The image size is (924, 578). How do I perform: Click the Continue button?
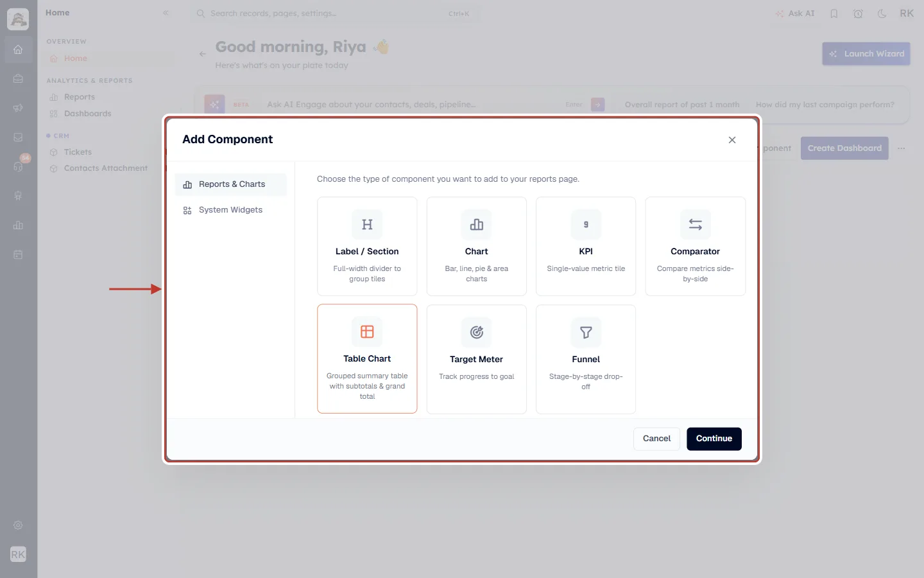point(714,439)
